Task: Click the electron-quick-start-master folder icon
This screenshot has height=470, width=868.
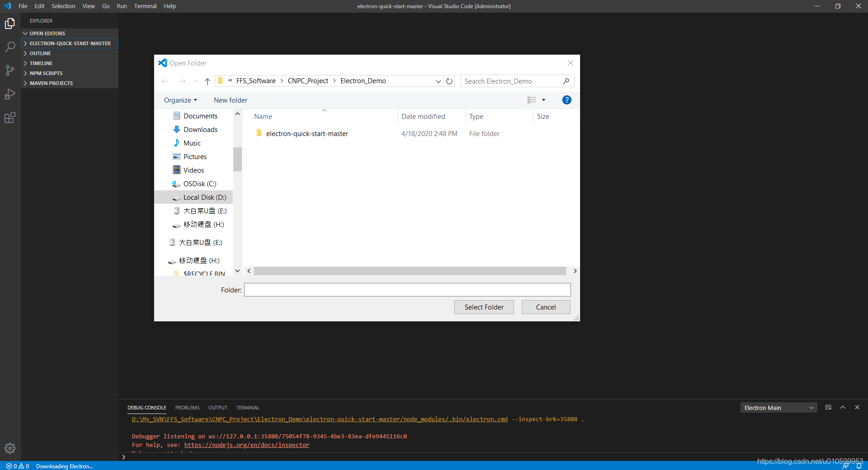Action: click(259, 133)
